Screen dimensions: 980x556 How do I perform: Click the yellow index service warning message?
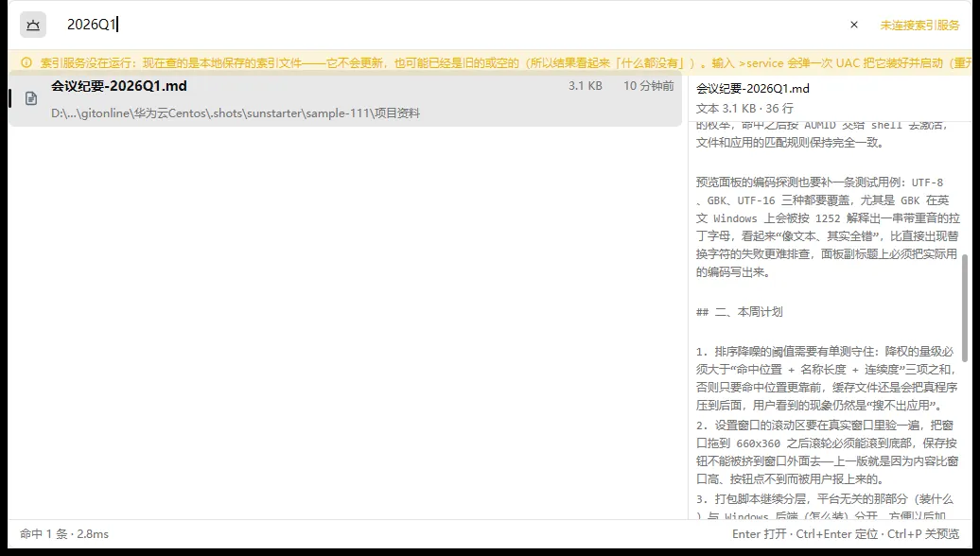[x=506, y=62]
